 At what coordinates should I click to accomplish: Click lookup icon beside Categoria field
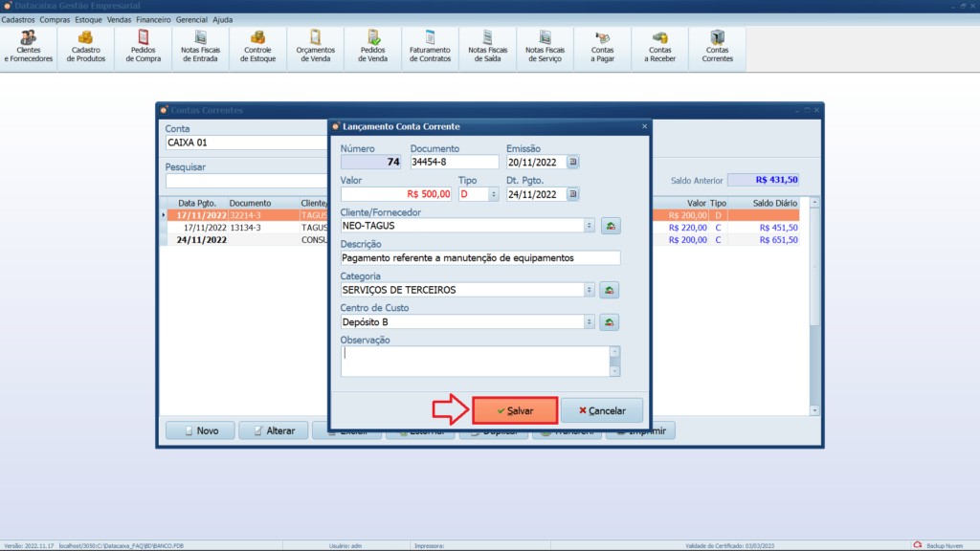click(x=610, y=290)
